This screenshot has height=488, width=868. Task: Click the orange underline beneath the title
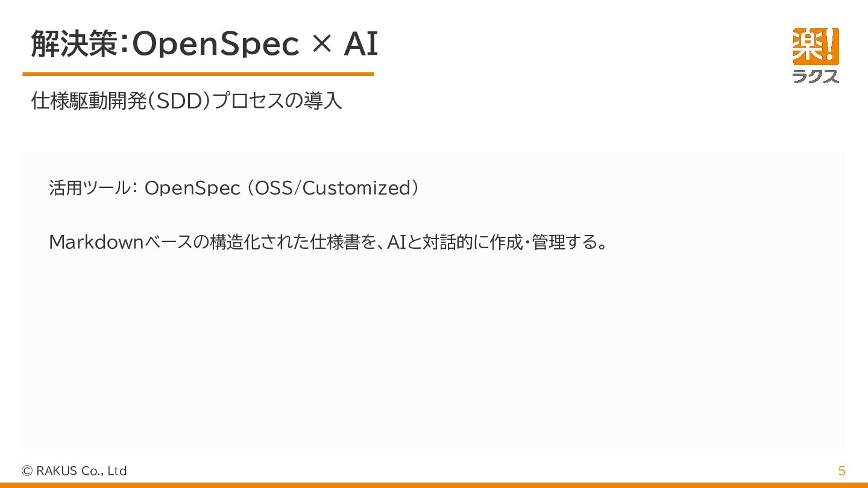[x=198, y=74]
